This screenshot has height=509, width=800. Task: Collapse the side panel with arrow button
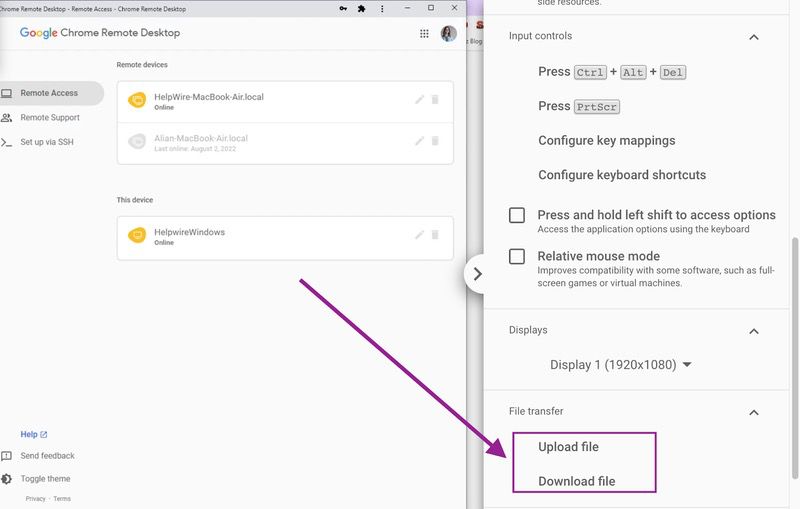point(477,274)
